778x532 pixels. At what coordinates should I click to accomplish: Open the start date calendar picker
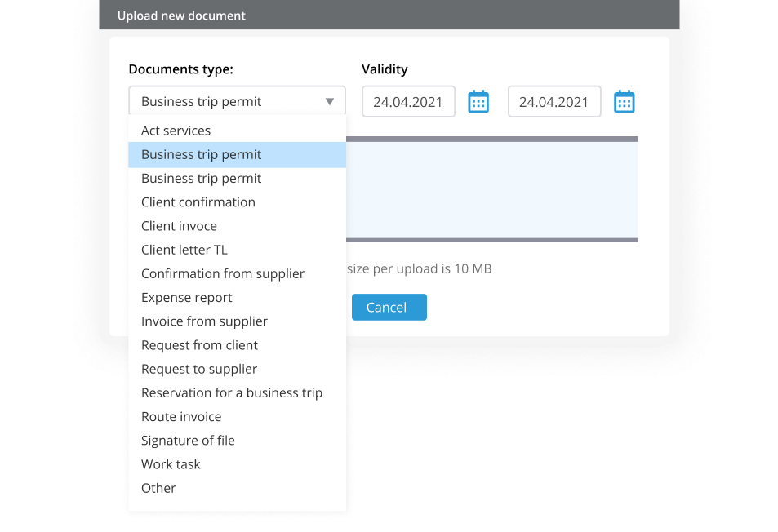[478, 101]
